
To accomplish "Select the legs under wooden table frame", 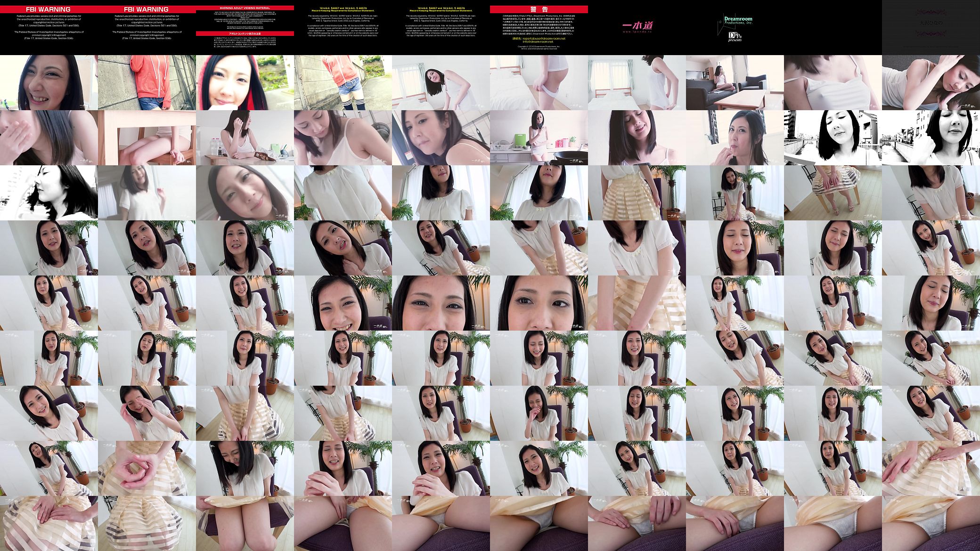I will (147, 138).
